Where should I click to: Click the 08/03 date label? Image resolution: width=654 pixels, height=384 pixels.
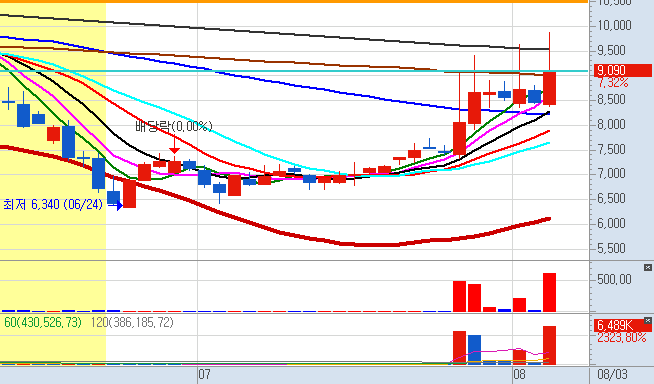click(x=612, y=374)
